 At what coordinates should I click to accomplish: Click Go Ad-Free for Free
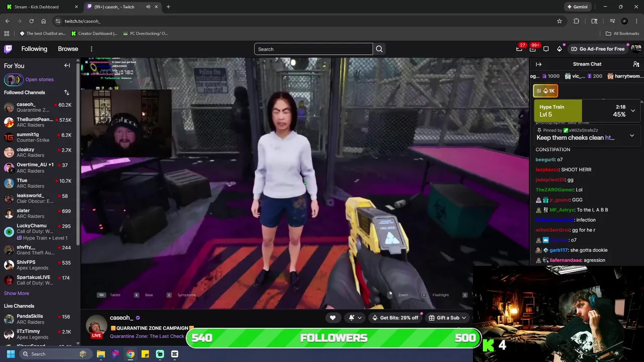(598, 49)
